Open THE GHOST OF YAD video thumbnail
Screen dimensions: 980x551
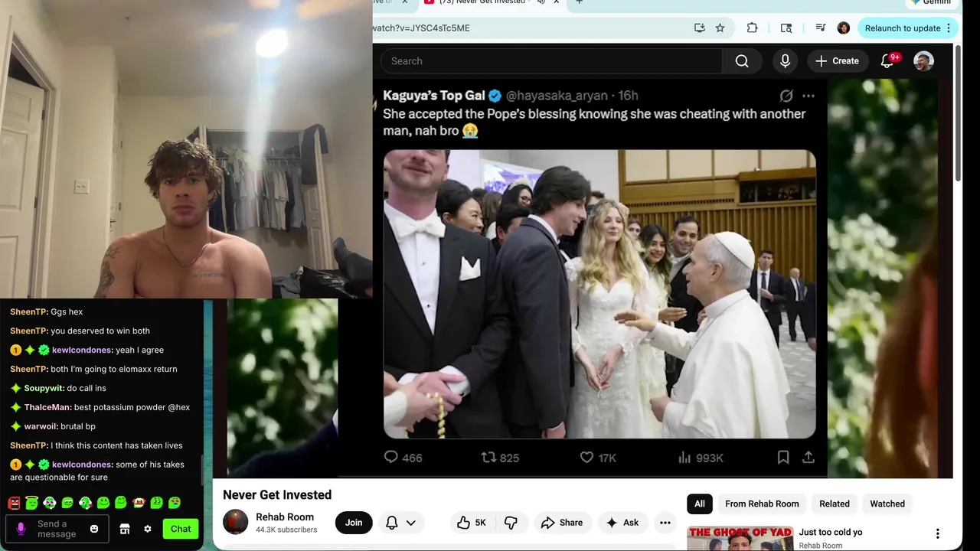pyautogui.click(x=740, y=539)
